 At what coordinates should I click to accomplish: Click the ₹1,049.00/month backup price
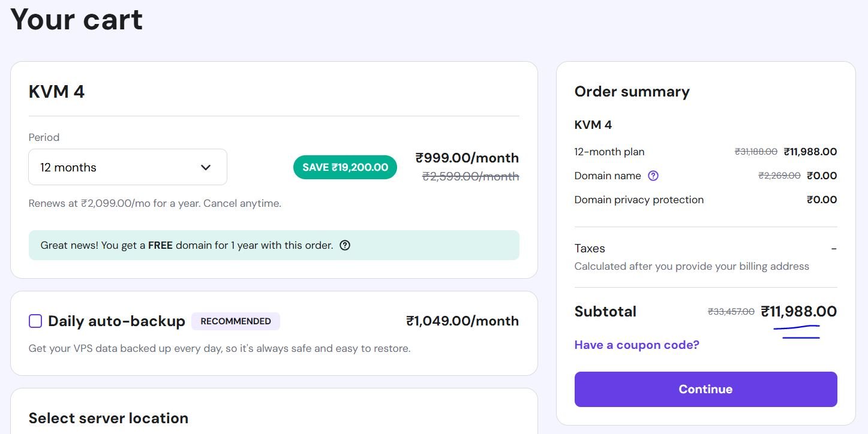click(462, 321)
